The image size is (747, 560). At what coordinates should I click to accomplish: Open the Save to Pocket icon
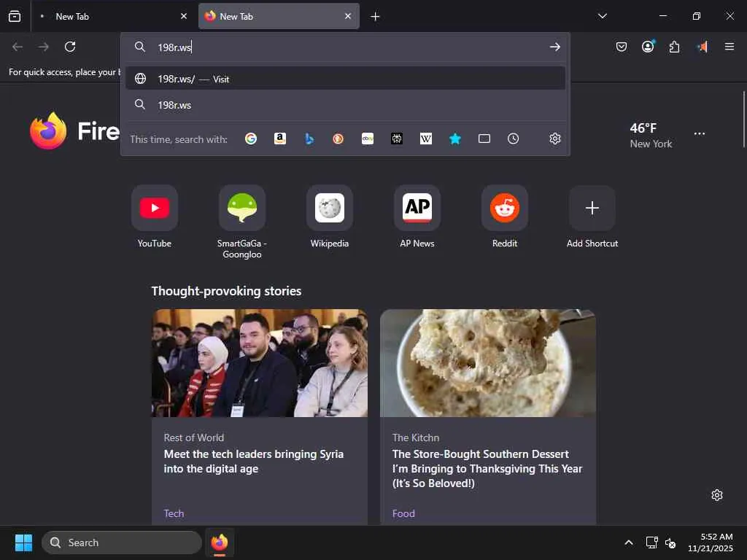(622, 47)
